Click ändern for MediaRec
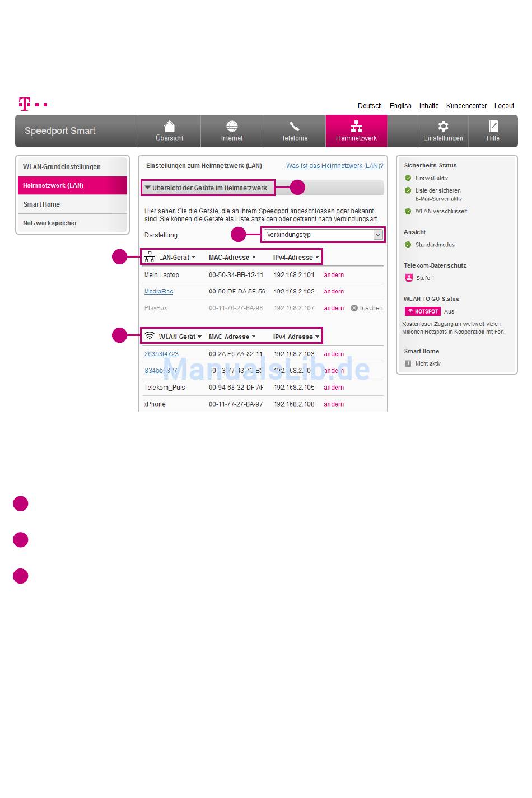Screen dimensions: 532x798 click(x=334, y=291)
